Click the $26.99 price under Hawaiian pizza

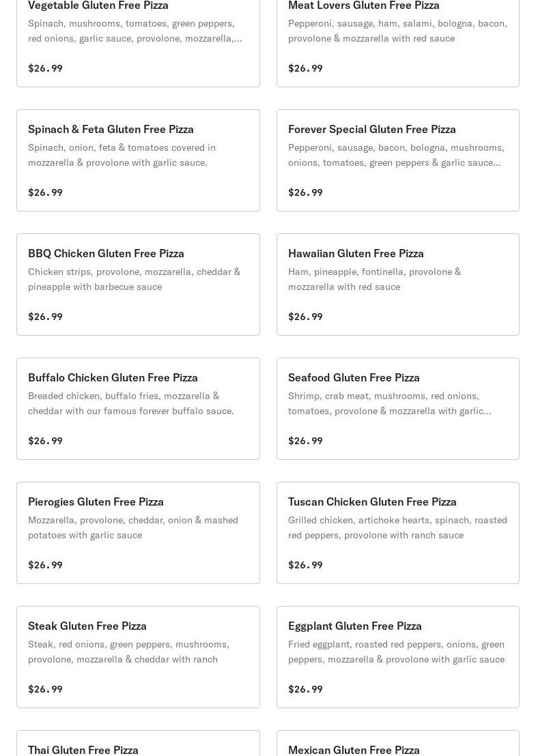(305, 317)
